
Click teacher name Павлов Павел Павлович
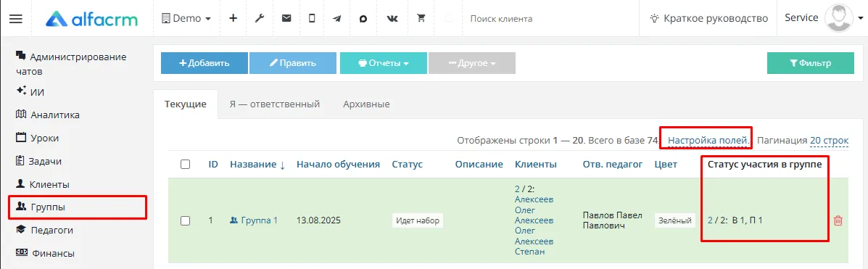(x=612, y=220)
